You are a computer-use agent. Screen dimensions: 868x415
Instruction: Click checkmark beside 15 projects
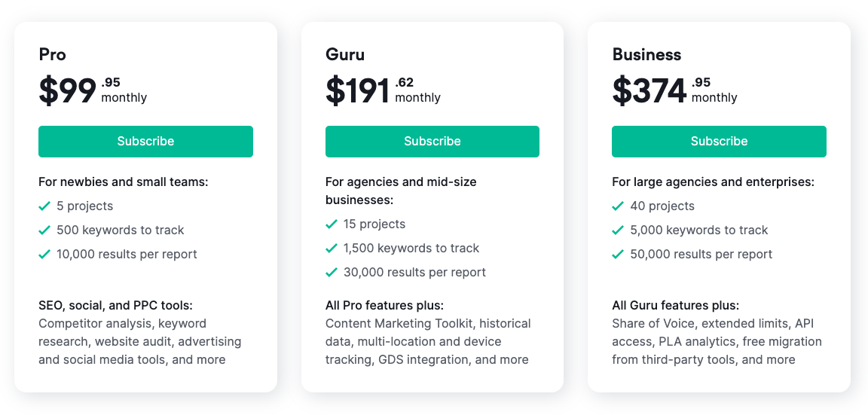(332, 224)
